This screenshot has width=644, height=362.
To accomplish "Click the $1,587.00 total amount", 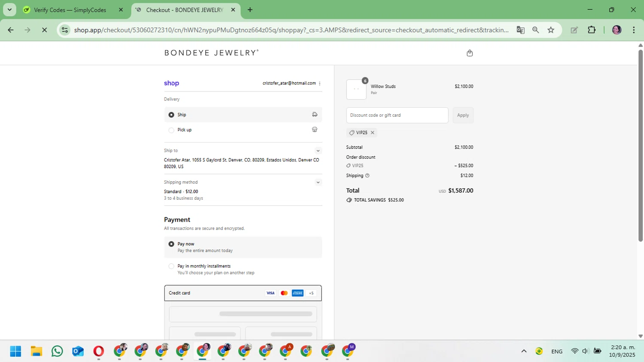I will [x=461, y=191].
